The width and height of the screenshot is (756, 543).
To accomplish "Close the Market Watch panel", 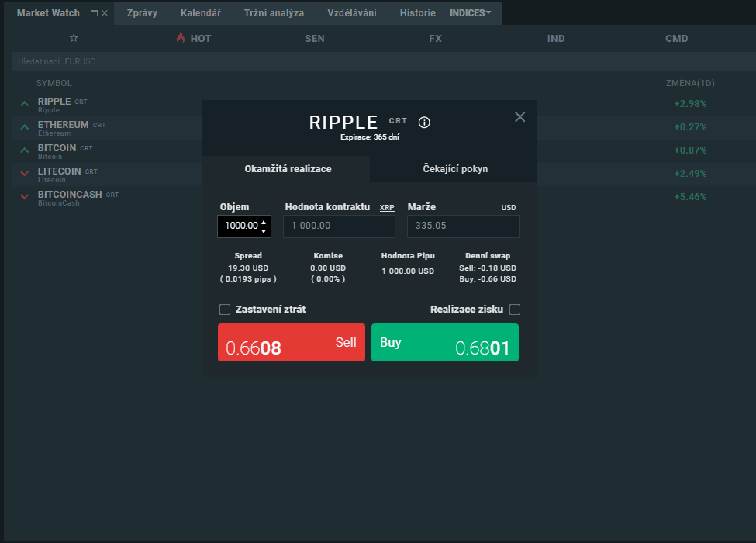I will tap(105, 13).
